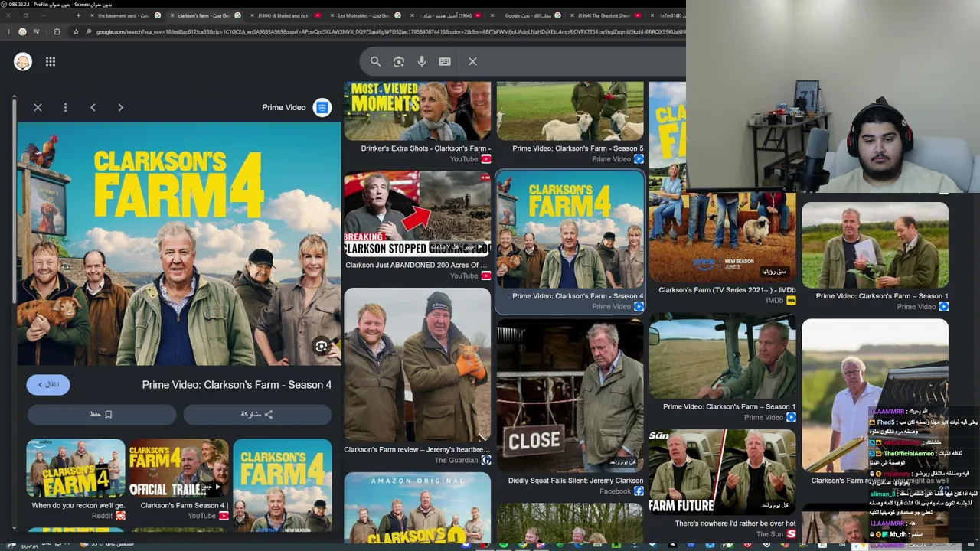Click Prime Video icon under top-right Season 1 result
The image size is (980, 551).
944,307
